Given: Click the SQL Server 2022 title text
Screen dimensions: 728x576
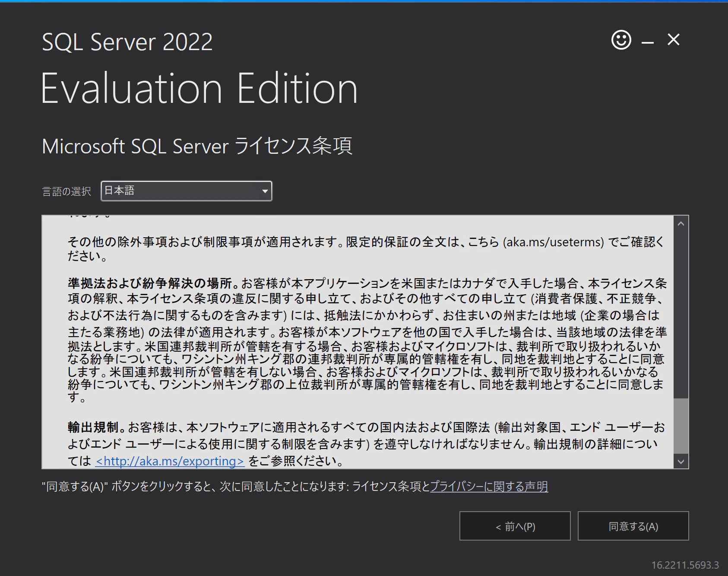Looking at the screenshot, I should [127, 42].
